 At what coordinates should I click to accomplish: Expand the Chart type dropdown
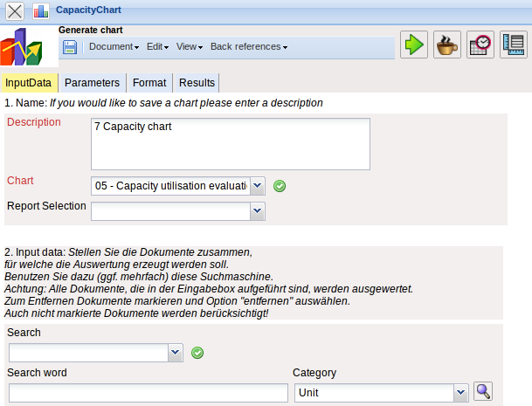point(257,185)
